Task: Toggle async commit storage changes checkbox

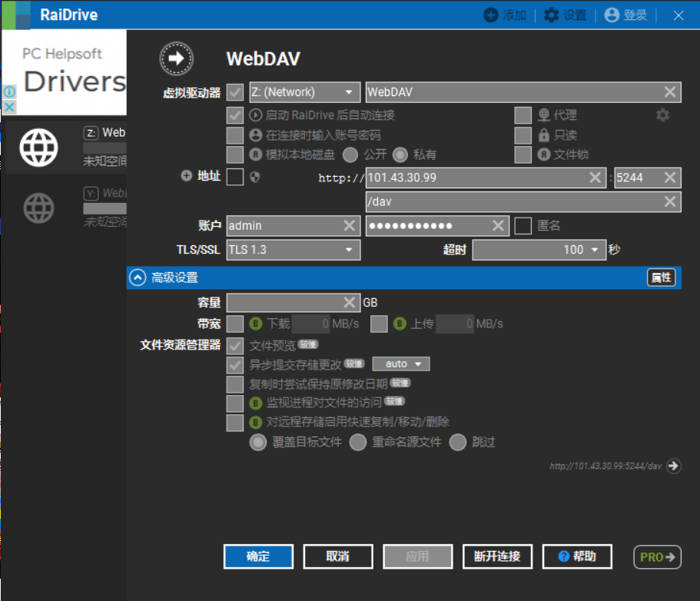Action: (x=235, y=365)
